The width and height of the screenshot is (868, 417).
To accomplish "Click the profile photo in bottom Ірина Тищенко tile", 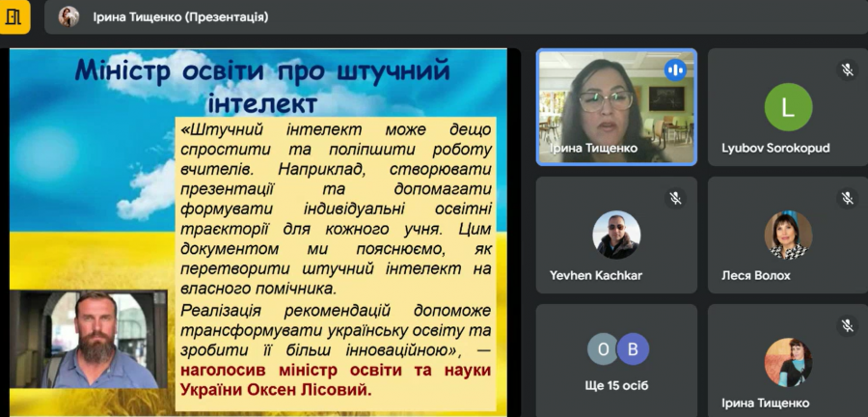I will pyautogui.click(x=788, y=362).
